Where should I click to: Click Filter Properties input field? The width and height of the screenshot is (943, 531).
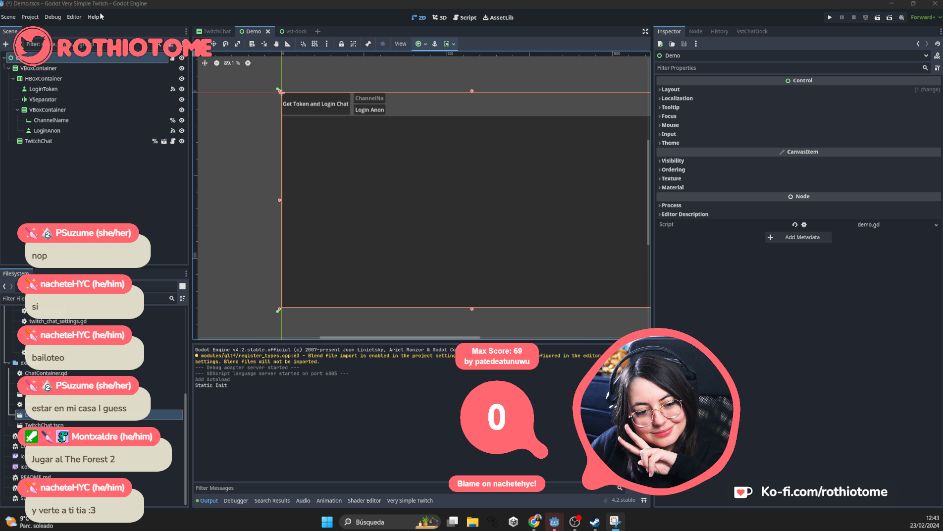click(788, 68)
